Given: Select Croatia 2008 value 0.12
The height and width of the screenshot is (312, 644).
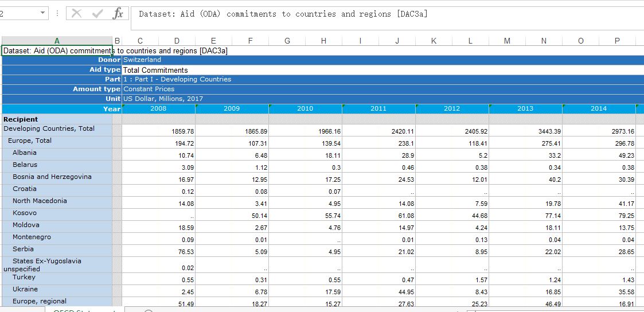Looking at the screenshot, I should pyautogui.click(x=158, y=192).
